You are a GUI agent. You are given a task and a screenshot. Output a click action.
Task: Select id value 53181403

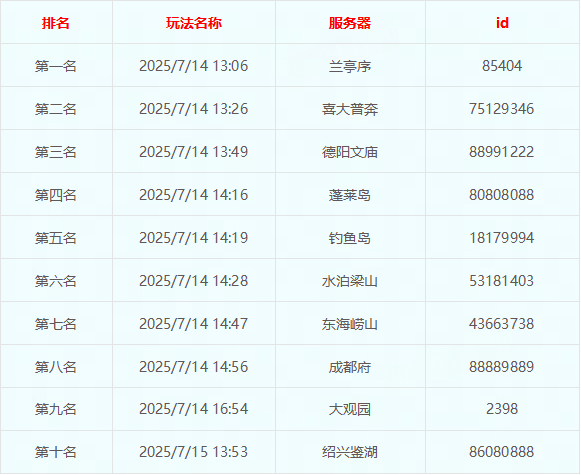click(x=501, y=281)
